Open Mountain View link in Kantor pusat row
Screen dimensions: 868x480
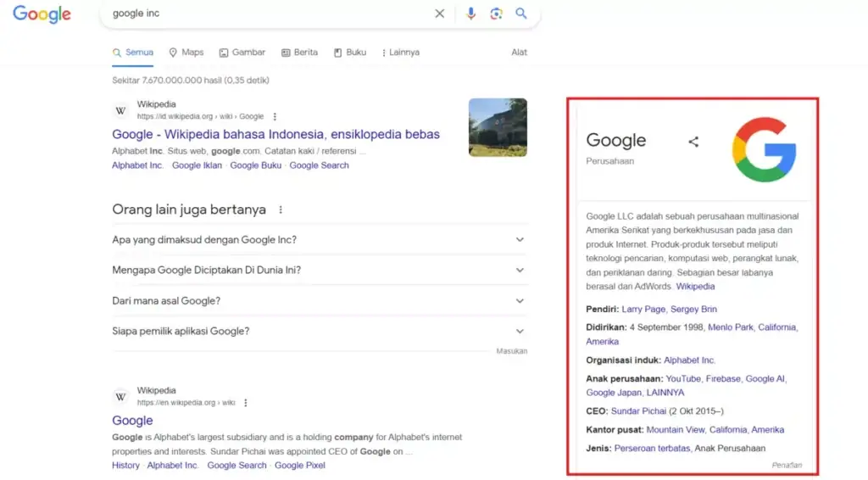(x=676, y=430)
